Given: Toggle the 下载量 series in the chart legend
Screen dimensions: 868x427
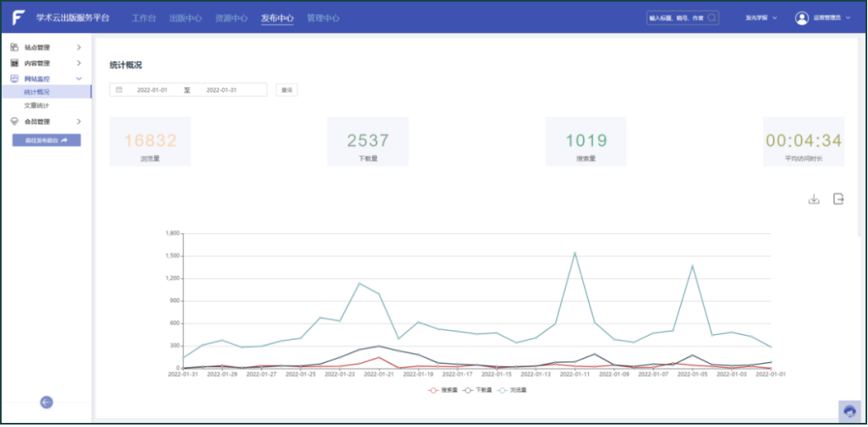Looking at the screenshot, I should coord(479,390).
